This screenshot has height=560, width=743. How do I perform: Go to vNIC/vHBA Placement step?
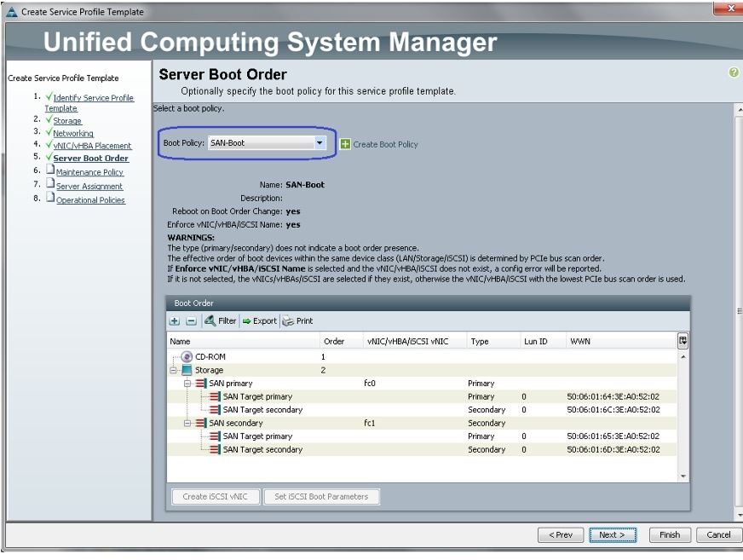click(x=92, y=146)
